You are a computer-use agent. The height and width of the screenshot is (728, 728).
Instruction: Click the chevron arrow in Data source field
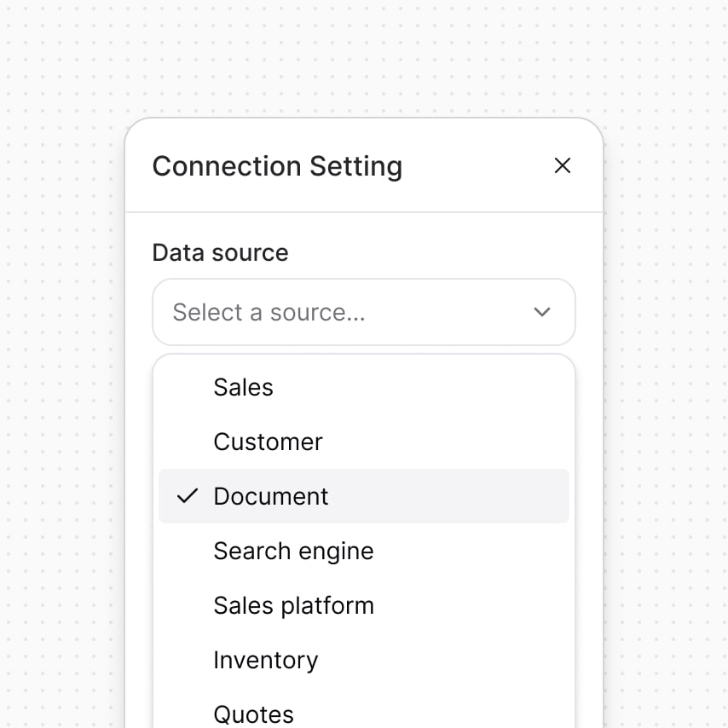pyautogui.click(x=542, y=312)
